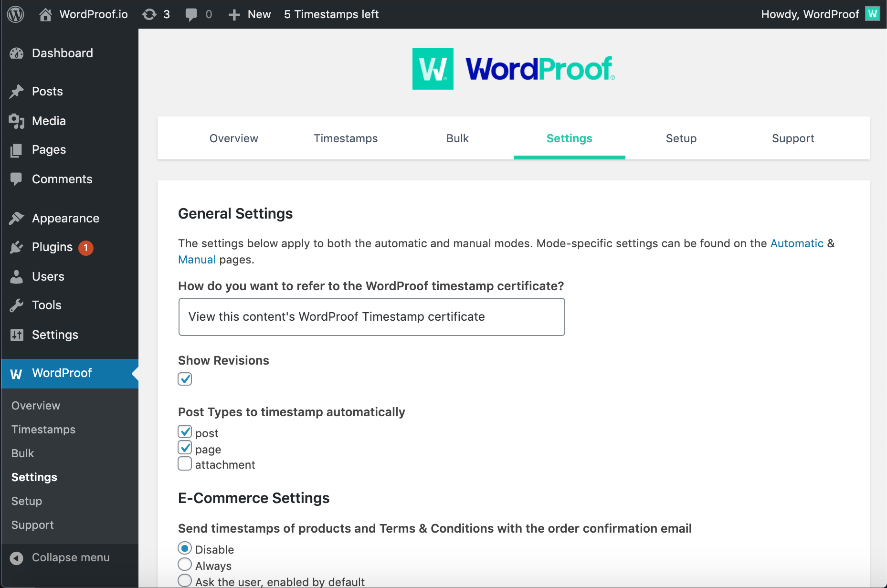
Task: Click the Dashboard gauge icon
Action: [17, 53]
